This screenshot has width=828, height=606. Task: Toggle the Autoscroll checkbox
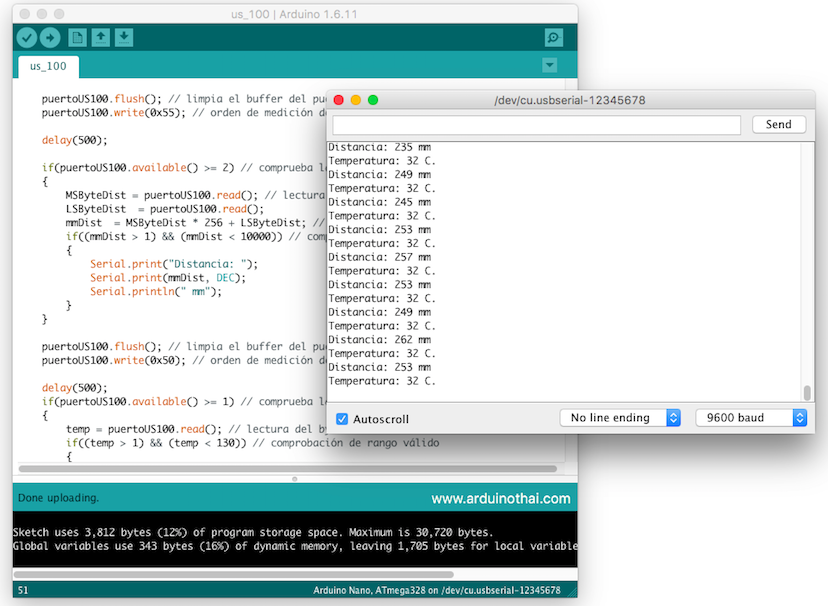[x=342, y=419]
